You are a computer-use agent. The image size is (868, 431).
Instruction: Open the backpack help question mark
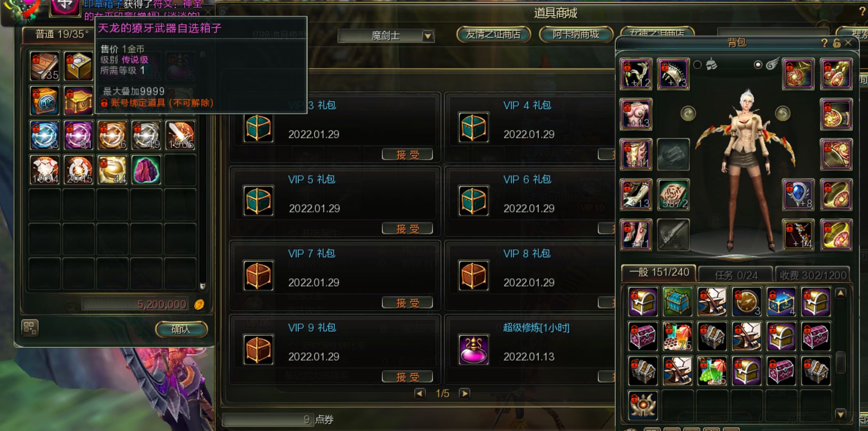(x=824, y=43)
